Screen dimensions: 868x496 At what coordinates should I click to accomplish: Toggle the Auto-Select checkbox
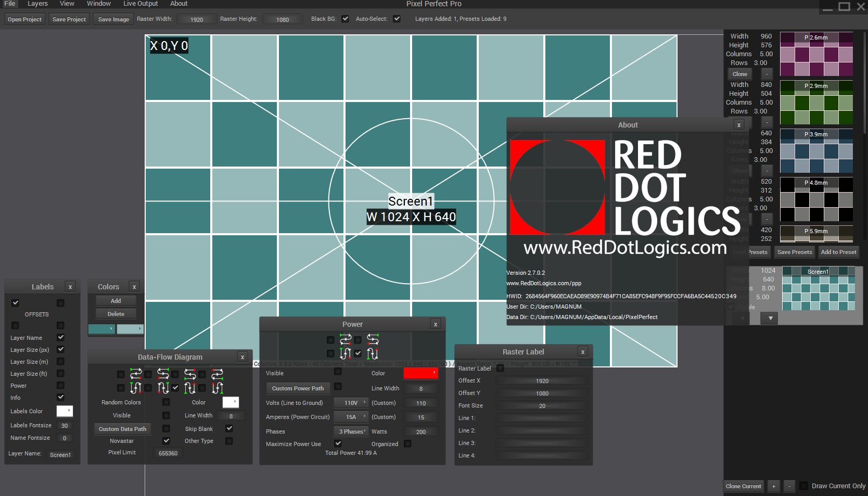coord(397,19)
